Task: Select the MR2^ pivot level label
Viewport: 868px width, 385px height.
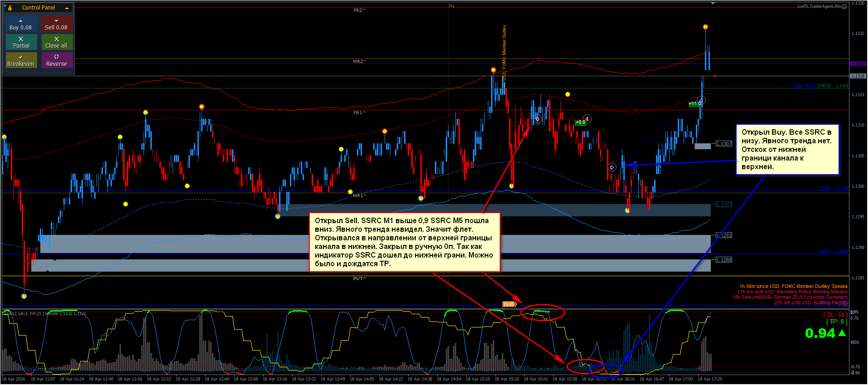Action: tap(360, 61)
